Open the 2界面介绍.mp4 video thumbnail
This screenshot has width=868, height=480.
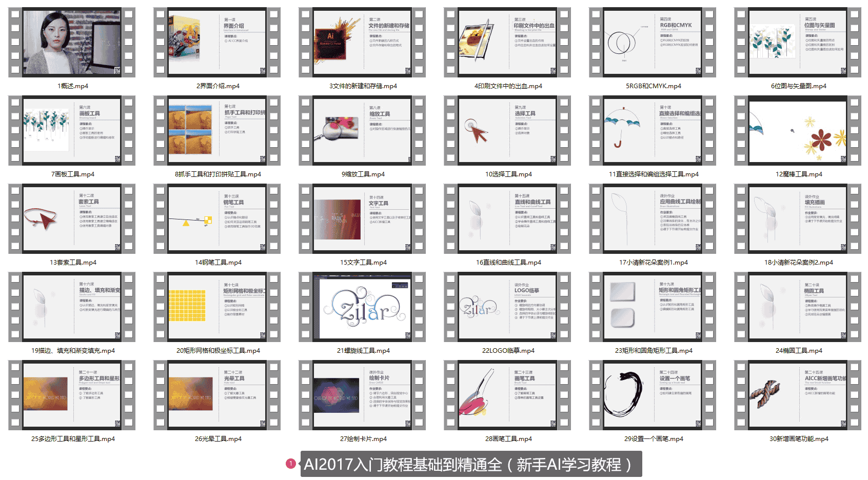pyautogui.click(x=217, y=42)
